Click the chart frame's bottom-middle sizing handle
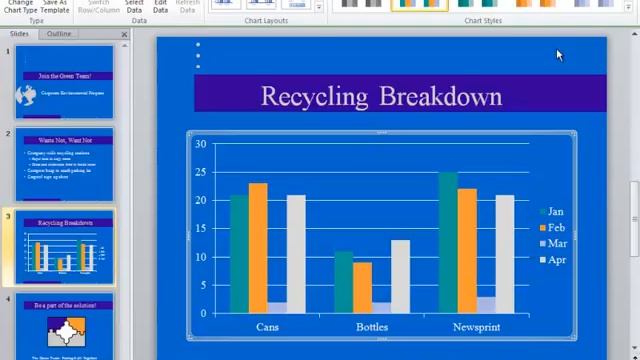Viewport: 640px width, 360px height. [x=382, y=339]
